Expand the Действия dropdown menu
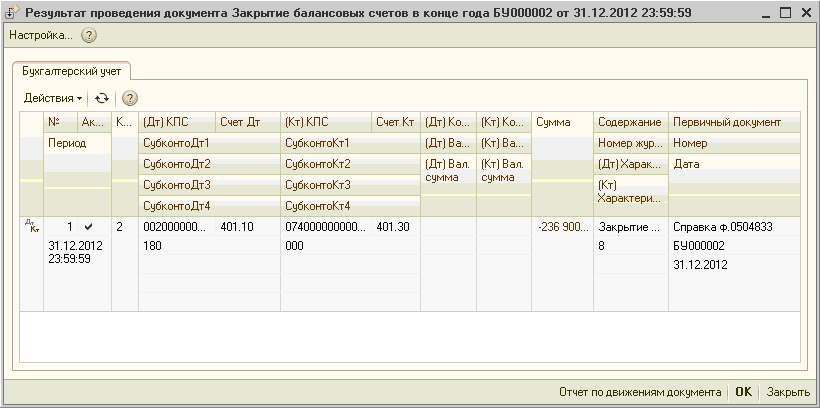Viewport: 820px width, 408px height. [x=53, y=98]
